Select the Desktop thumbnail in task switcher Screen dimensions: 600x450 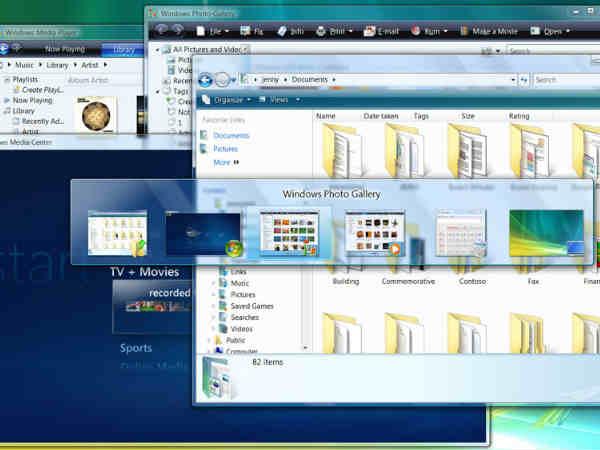[546, 234]
